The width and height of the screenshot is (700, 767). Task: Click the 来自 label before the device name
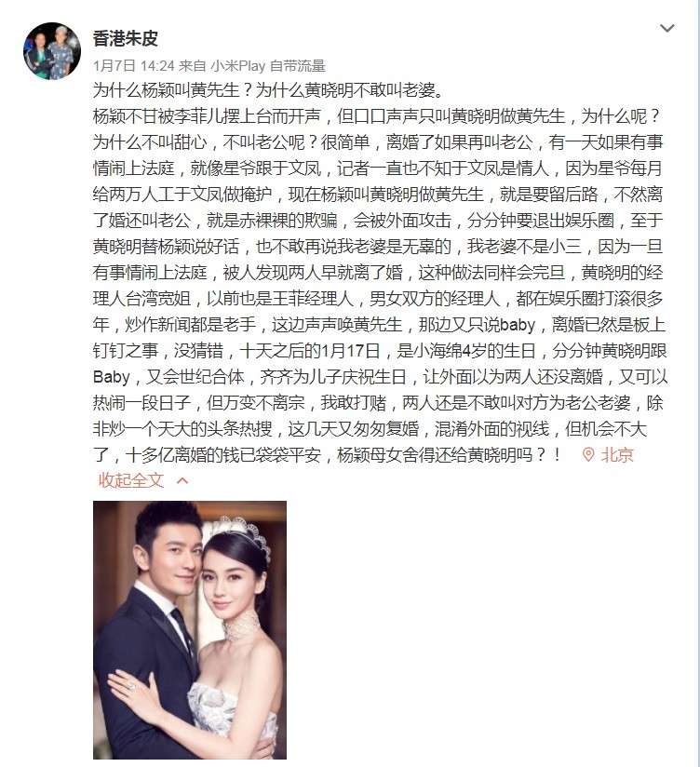click(x=193, y=65)
